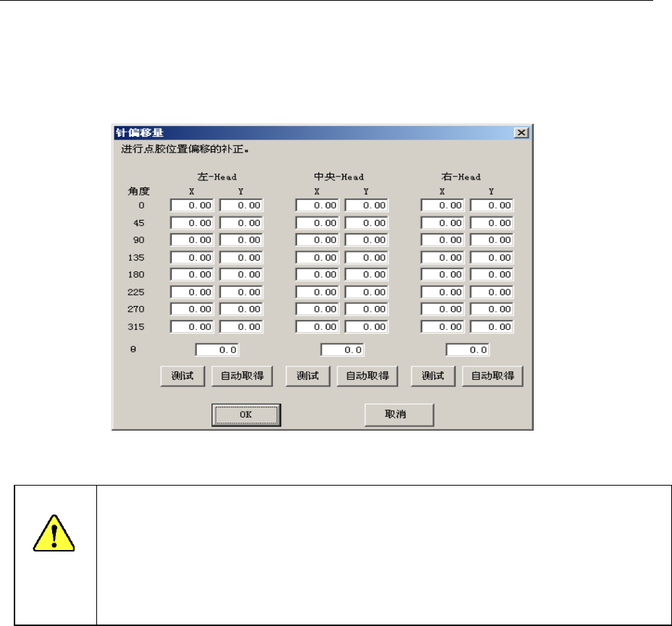Select 中央-Head X field at angle 225

(x=317, y=292)
